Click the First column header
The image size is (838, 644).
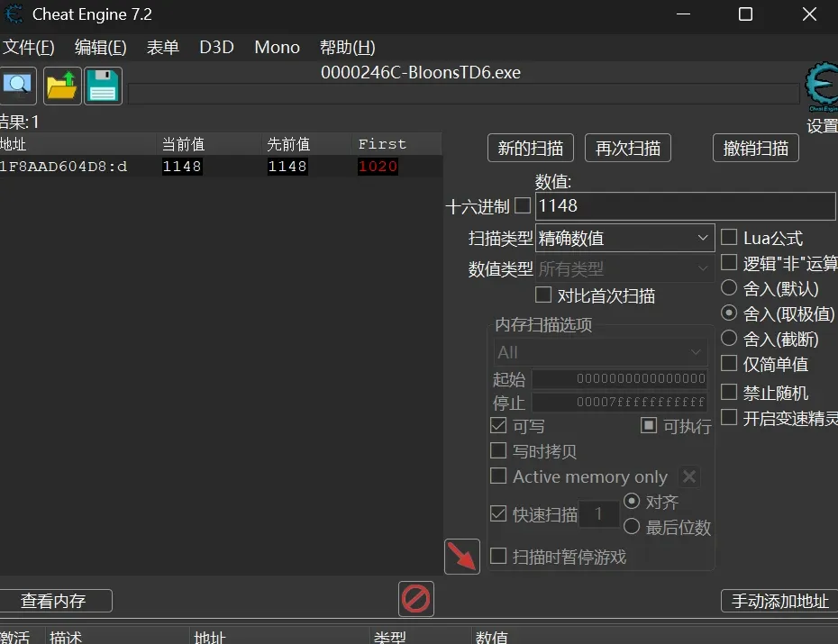[x=397, y=144]
